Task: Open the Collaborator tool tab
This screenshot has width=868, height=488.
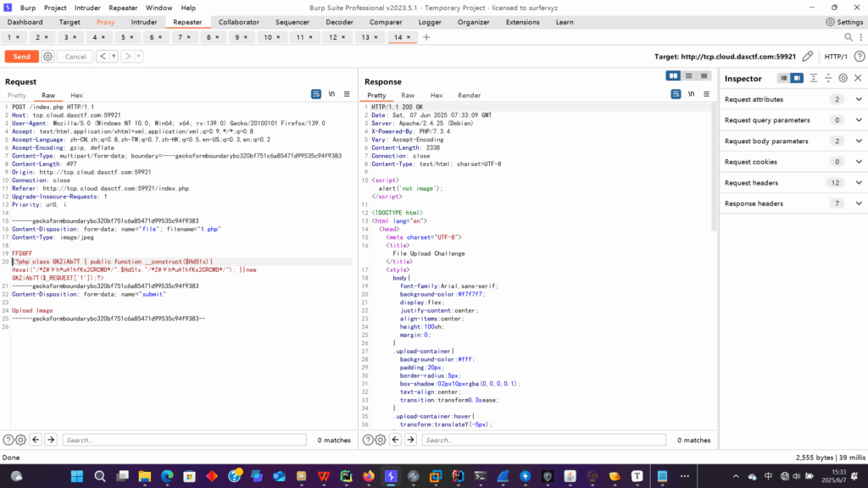Action: (238, 22)
